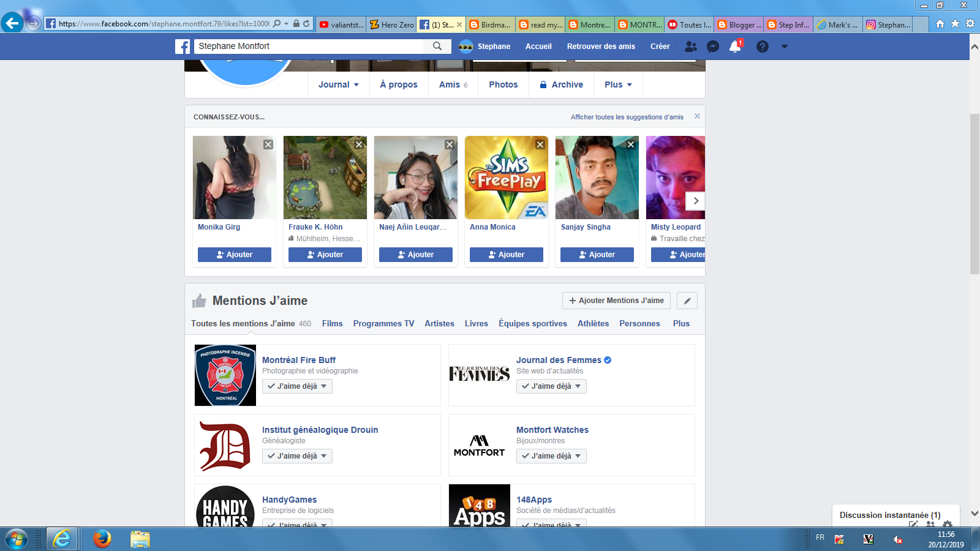Open Internet Explorer from the taskbar
The image size is (980, 551).
[62, 539]
